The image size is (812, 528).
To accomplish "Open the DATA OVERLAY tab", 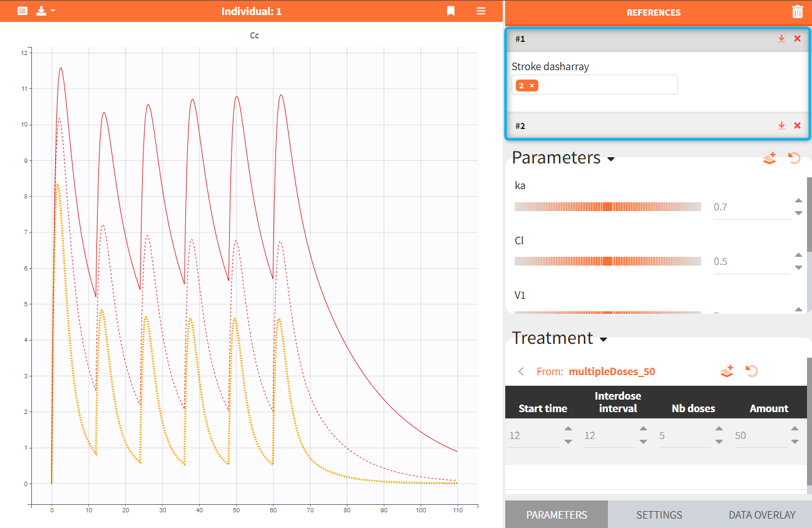I will pos(761,515).
